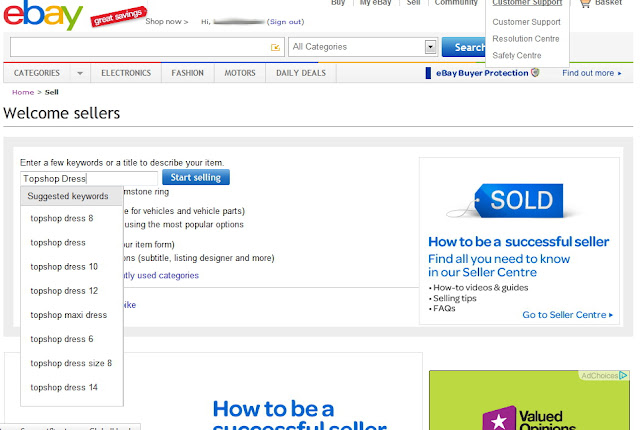Viewport: 640px width, 430px height.
Task: Click the great savings tag icon
Action: pos(118,16)
